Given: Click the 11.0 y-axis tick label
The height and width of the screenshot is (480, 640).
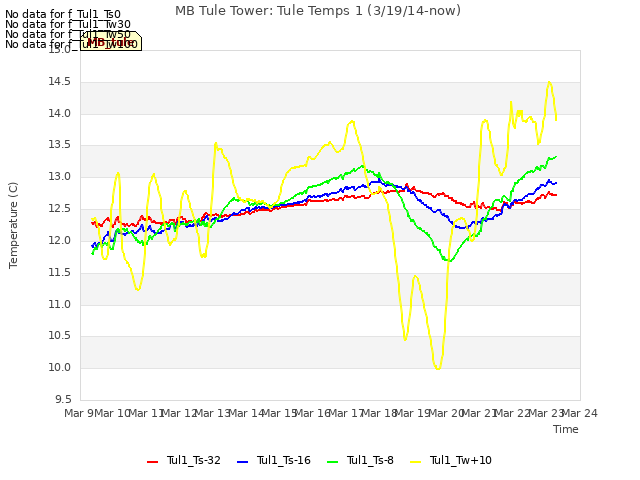Looking at the screenshot, I should pos(60,304).
